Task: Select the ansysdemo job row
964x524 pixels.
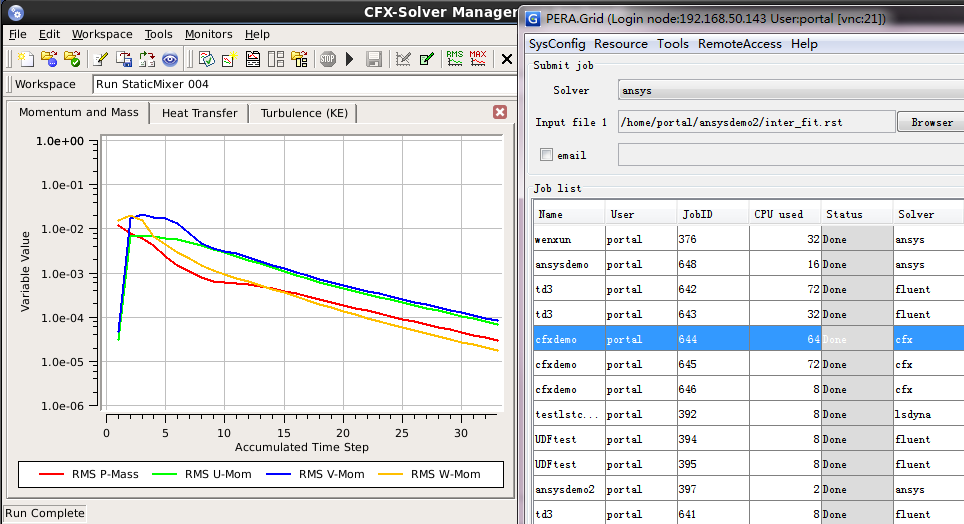Action: pyautogui.click(x=749, y=264)
